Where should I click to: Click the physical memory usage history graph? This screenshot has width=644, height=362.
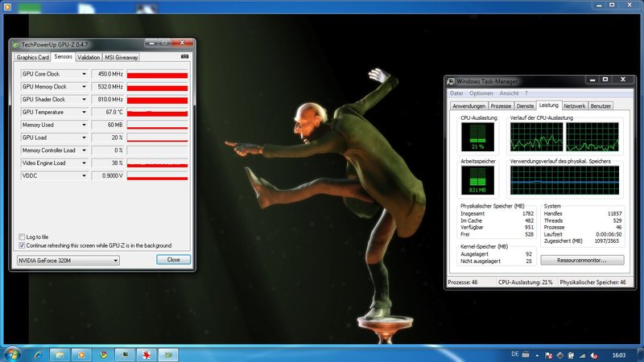click(564, 180)
